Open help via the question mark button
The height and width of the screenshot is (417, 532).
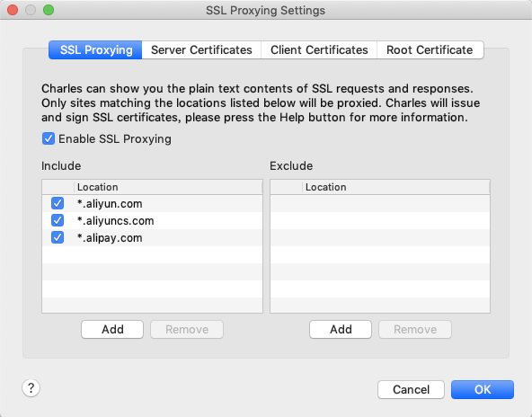tap(31, 388)
